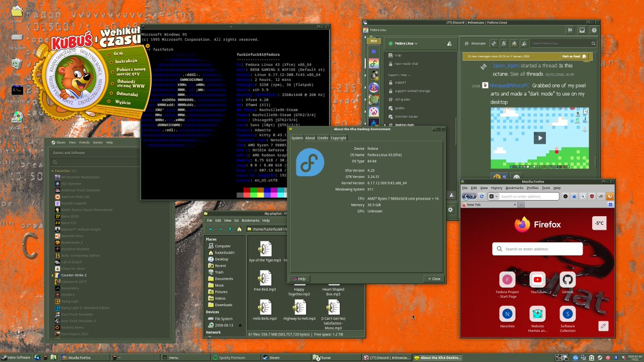Play the pixel art video
The image size is (644, 362).
539,138
